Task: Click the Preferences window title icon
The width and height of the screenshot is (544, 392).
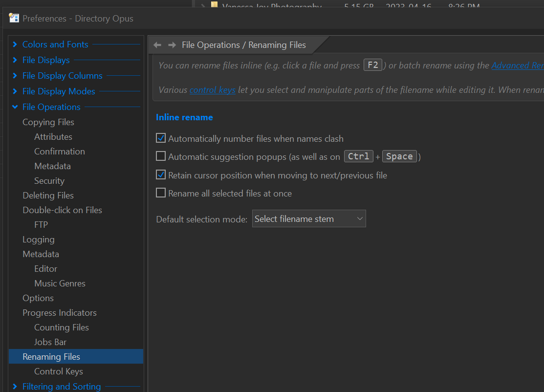Action: (x=14, y=18)
